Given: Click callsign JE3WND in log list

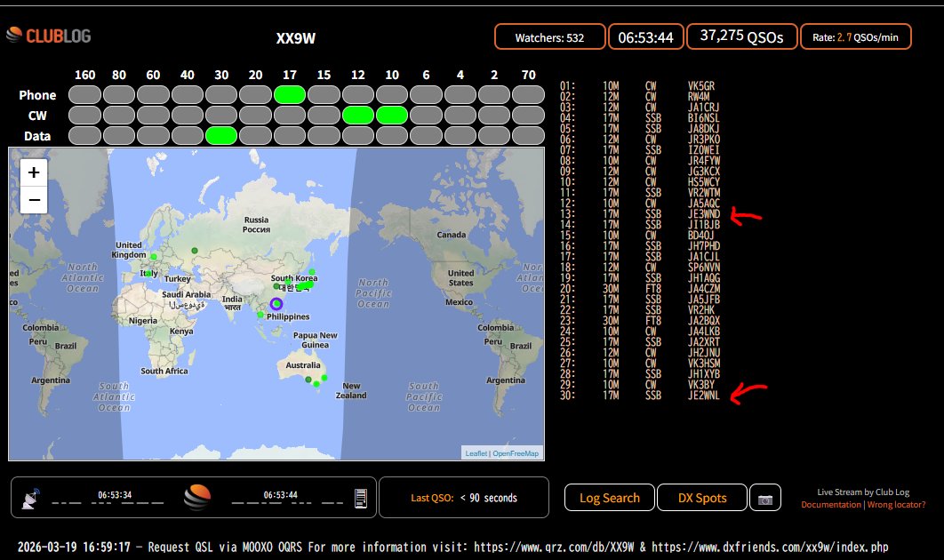Looking at the screenshot, I should [x=704, y=213].
